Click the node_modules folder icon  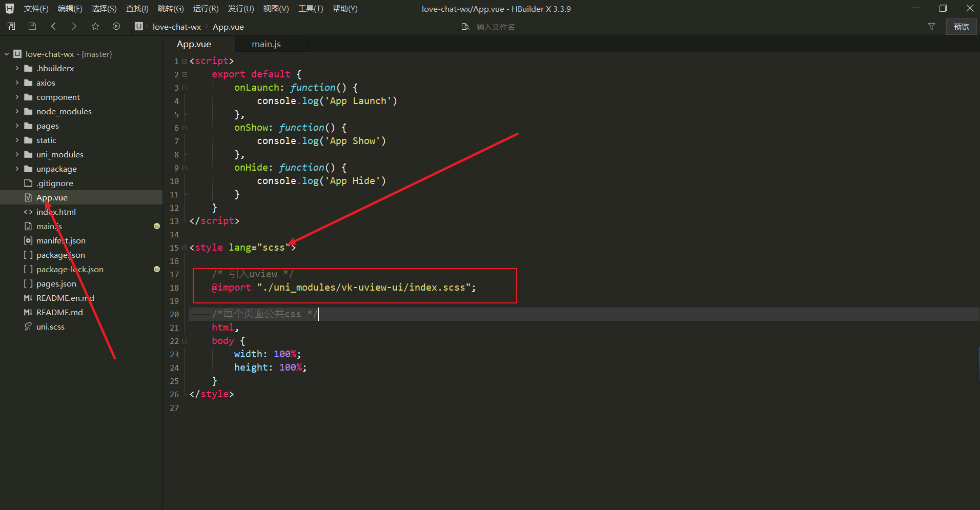point(28,111)
